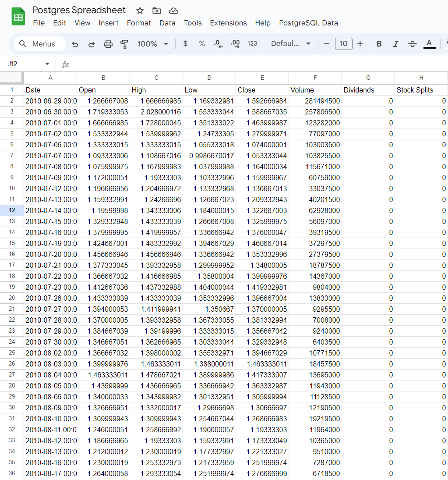448x480 pixels.
Task: Toggle italic formatting
Action: click(395, 44)
